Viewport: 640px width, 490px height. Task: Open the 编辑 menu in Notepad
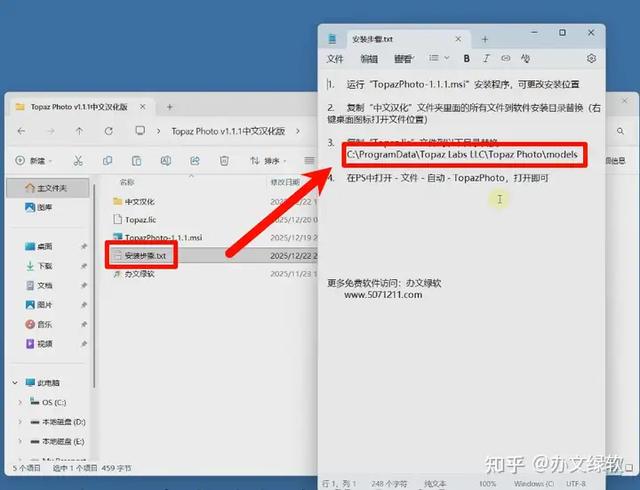[369, 59]
